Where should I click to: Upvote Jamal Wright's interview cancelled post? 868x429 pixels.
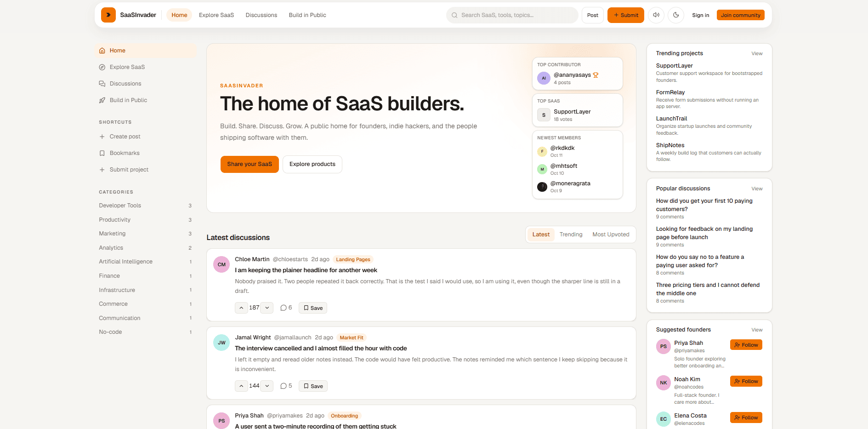[x=241, y=386]
